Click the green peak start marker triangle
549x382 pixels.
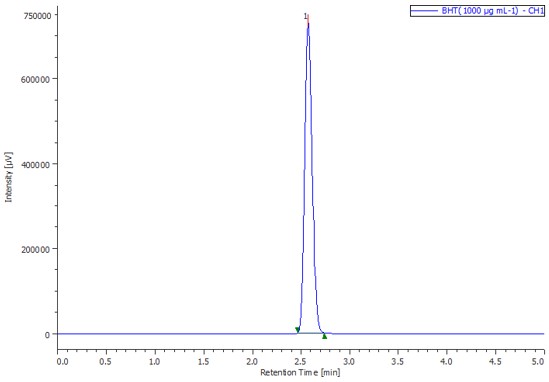(297, 329)
